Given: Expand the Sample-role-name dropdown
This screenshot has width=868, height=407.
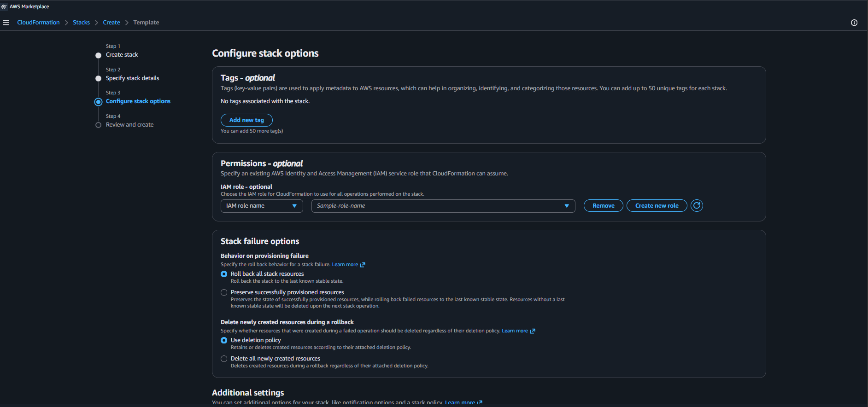Looking at the screenshot, I should click(443, 206).
